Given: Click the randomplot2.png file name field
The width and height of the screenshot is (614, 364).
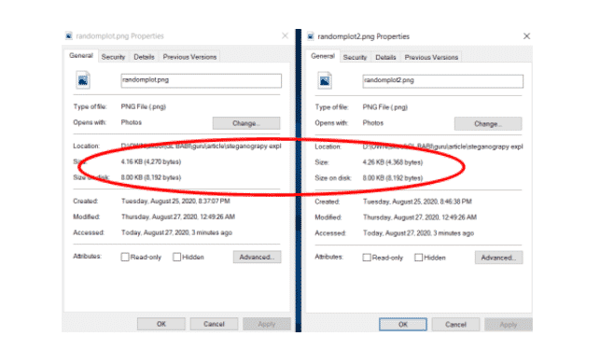Looking at the screenshot, I should point(442,81).
